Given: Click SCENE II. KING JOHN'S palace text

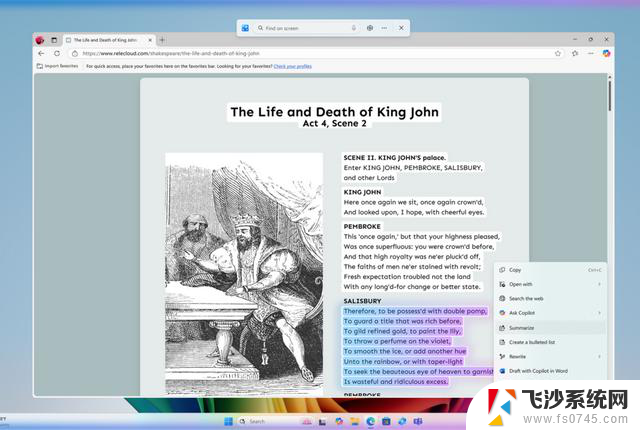Looking at the screenshot, I should [x=394, y=157].
